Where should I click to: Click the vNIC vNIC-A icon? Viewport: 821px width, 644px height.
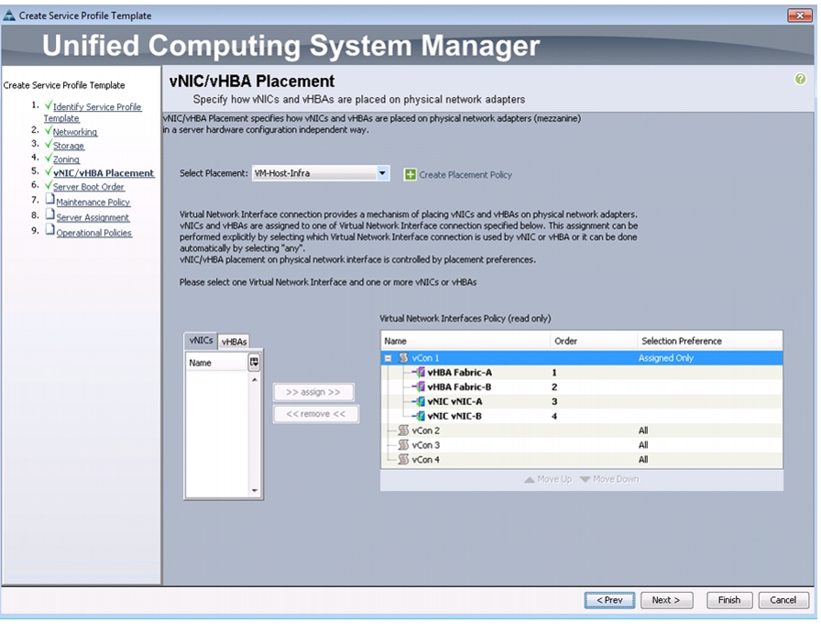click(x=420, y=401)
